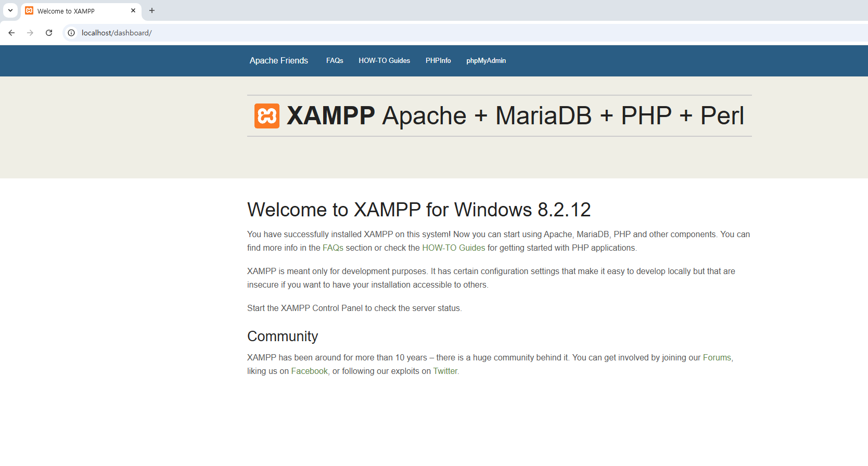Click the XAMPP favicon on the browser tab

[x=29, y=10]
